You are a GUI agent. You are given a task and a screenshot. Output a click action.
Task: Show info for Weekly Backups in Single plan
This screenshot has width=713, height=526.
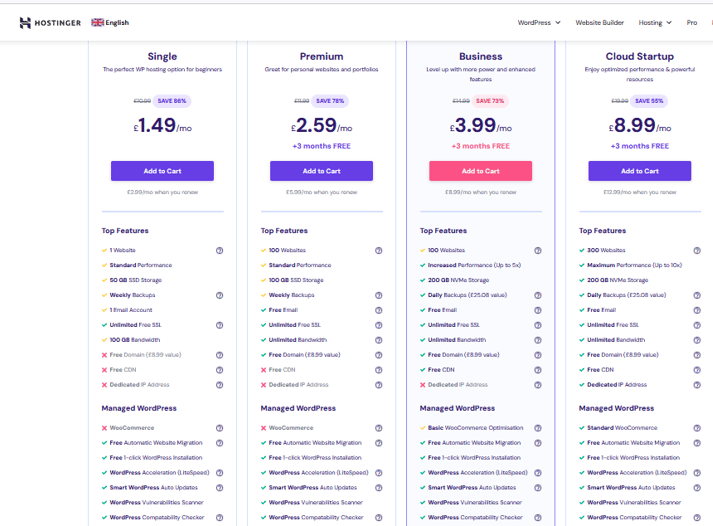click(220, 296)
